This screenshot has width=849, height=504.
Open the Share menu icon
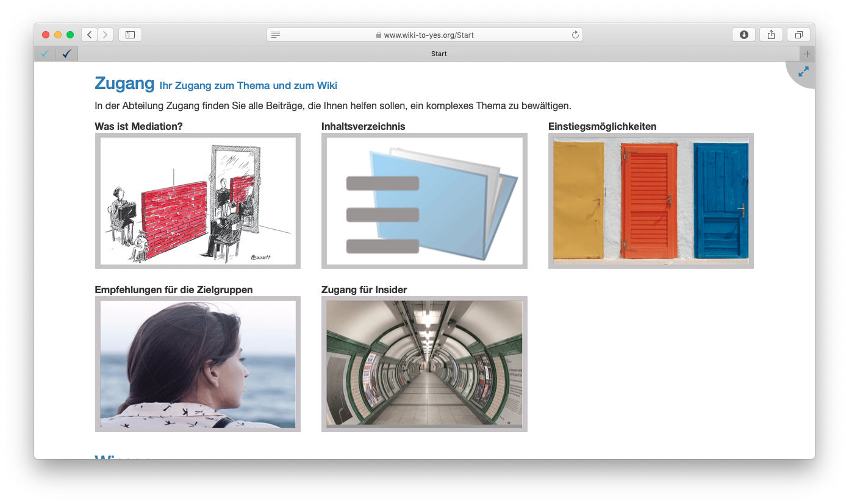click(x=771, y=35)
